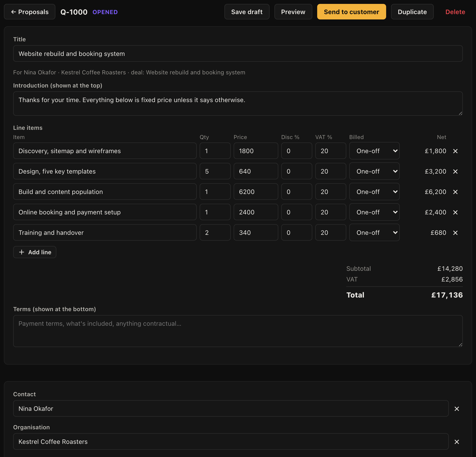Click Save draft button
Image resolution: width=476 pixels, height=457 pixels.
pos(247,12)
